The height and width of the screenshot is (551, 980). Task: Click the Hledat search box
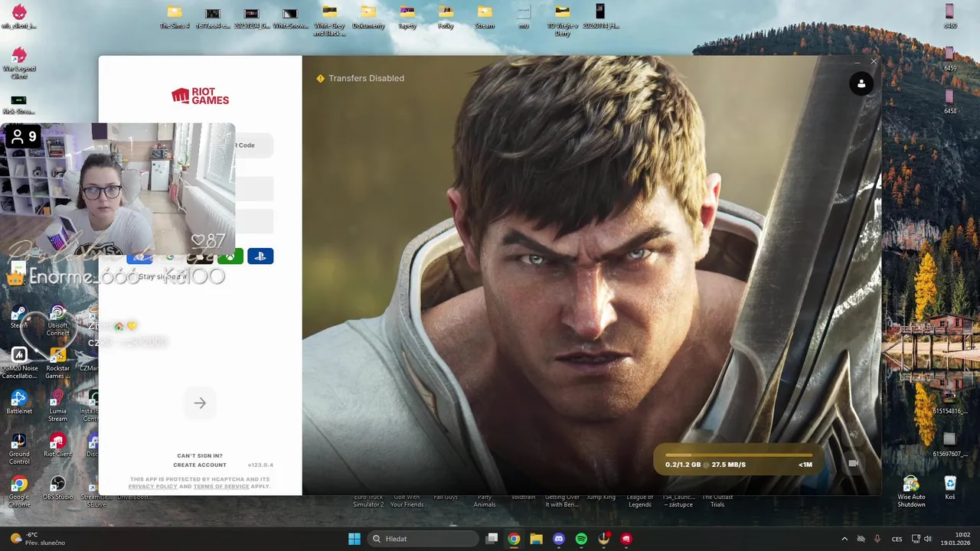coord(423,539)
